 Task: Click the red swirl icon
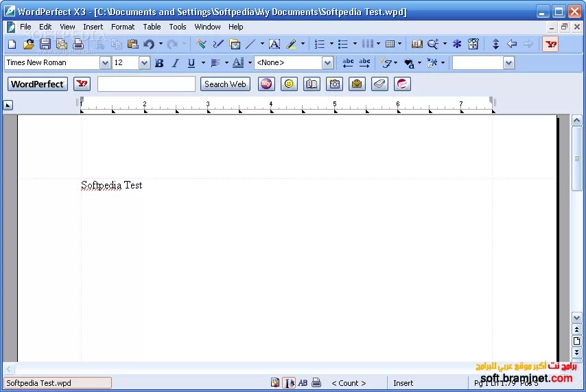click(402, 84)
